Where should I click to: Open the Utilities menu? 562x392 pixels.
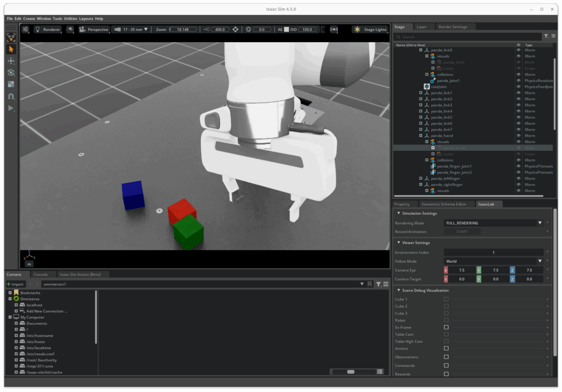70,18
